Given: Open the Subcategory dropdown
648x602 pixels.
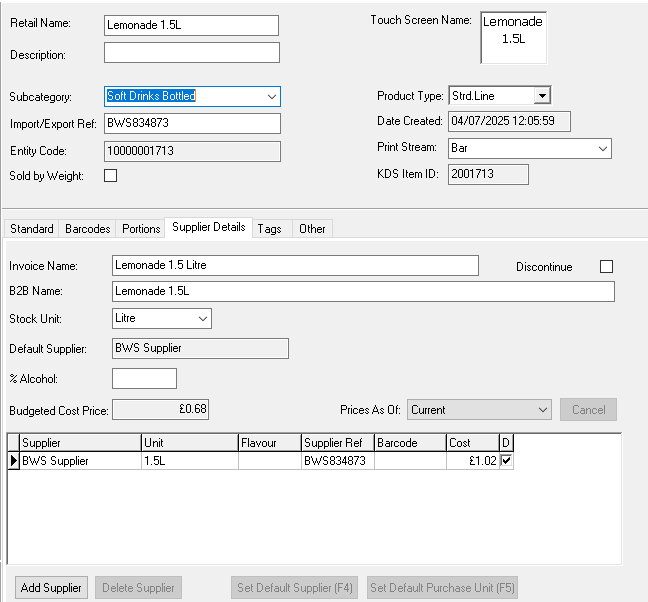Looking at the screenshot, I should point(271,96).
